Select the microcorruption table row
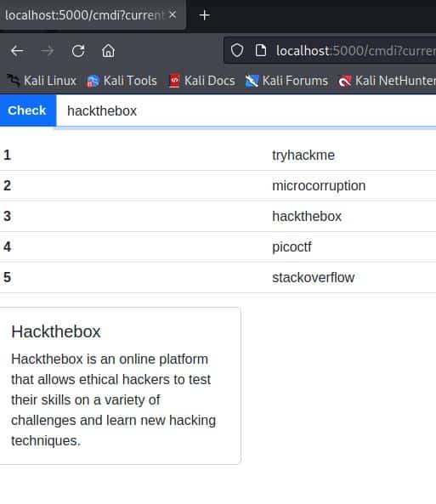This screenshot has height=504, width=436. click(218, 186)
